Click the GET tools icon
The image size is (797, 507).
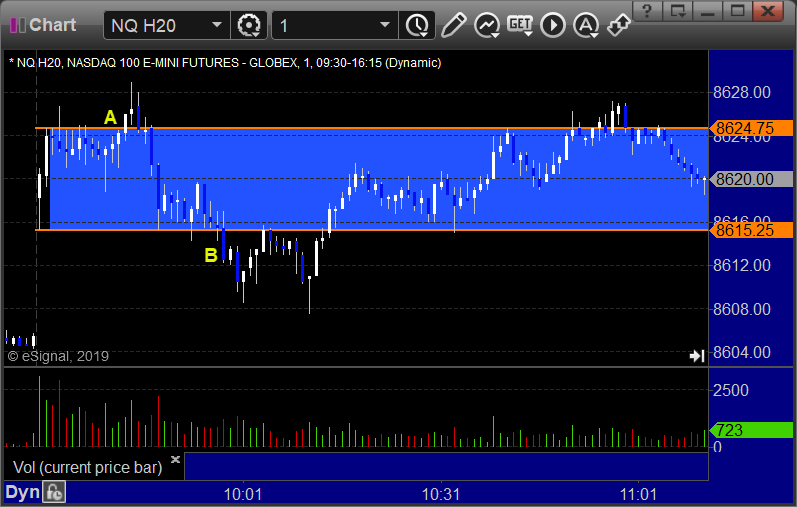coord(520,25)
